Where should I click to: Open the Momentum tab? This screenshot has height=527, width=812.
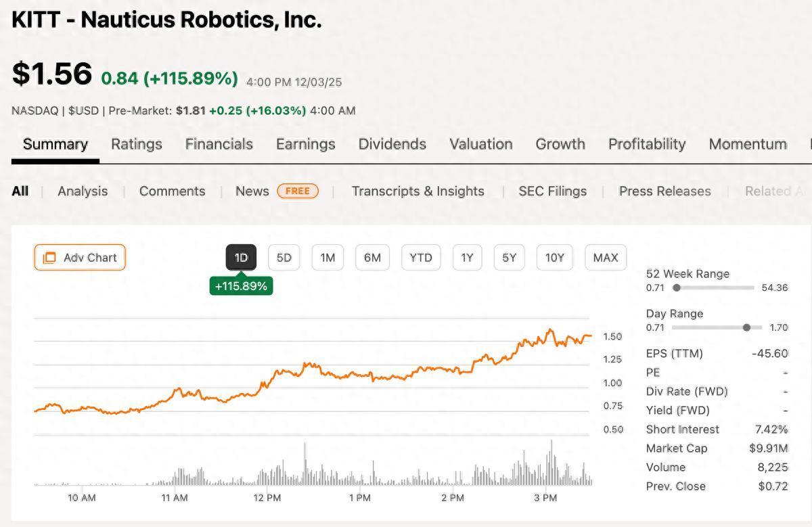(x=748, y=144)
